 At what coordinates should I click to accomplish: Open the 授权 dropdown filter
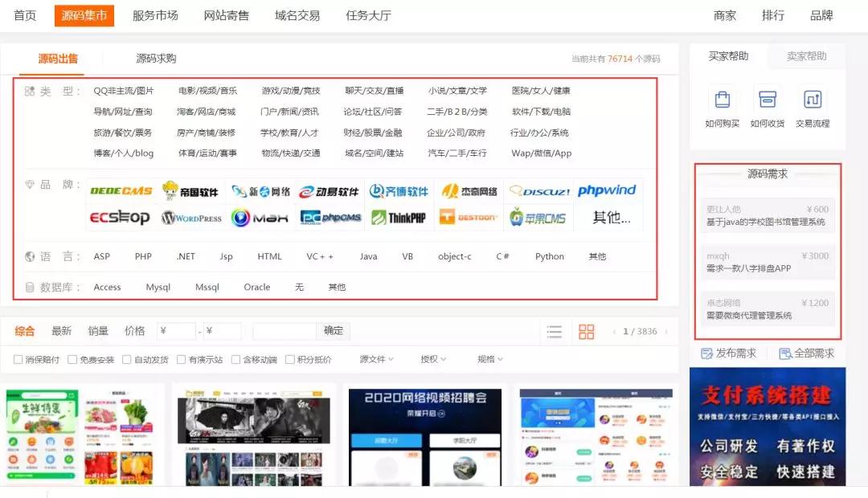coord(432,360)
